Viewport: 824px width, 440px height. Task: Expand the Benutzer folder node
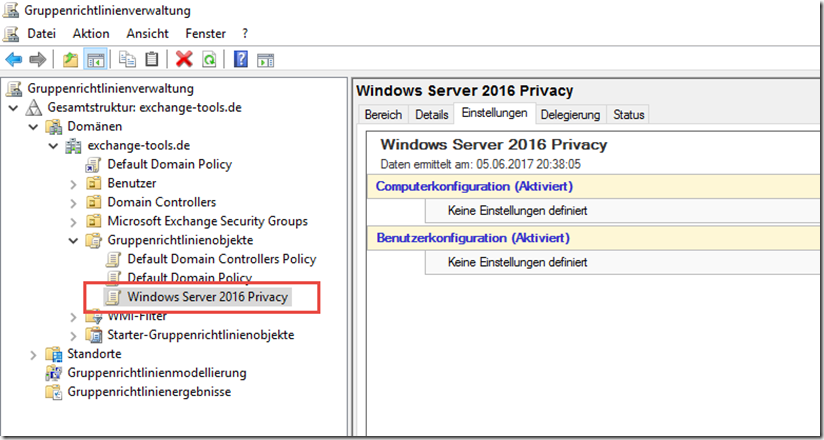pos(73,183)
